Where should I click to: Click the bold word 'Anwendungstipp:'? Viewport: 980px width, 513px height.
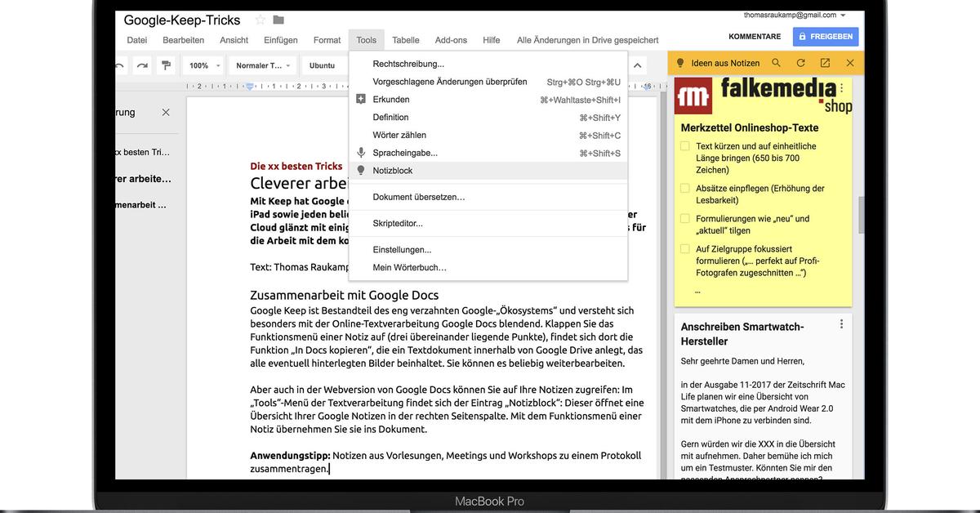290,455
